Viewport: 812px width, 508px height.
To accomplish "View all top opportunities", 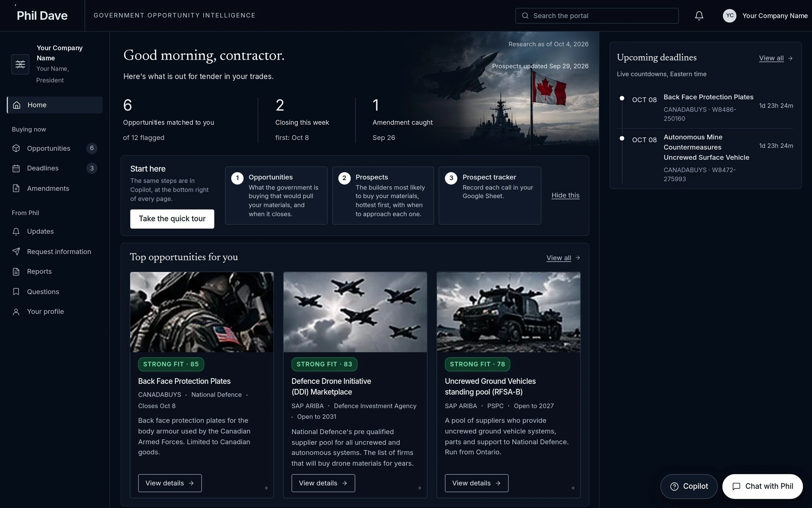I will 563,258.
